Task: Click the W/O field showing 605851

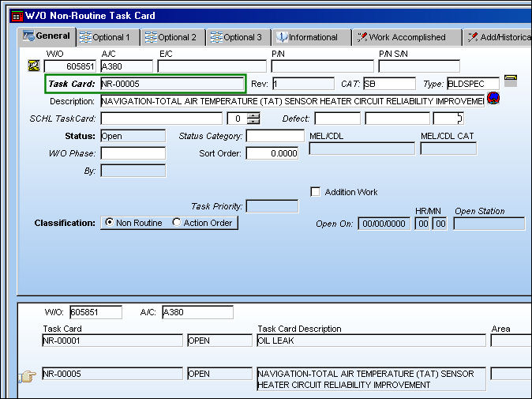Action: (x=70, y=66)
